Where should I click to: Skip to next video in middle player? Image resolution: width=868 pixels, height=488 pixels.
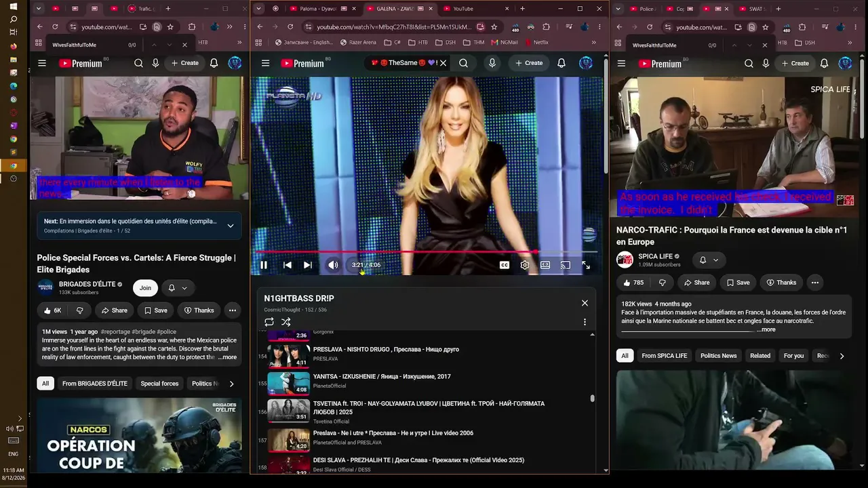coord(308,265)
